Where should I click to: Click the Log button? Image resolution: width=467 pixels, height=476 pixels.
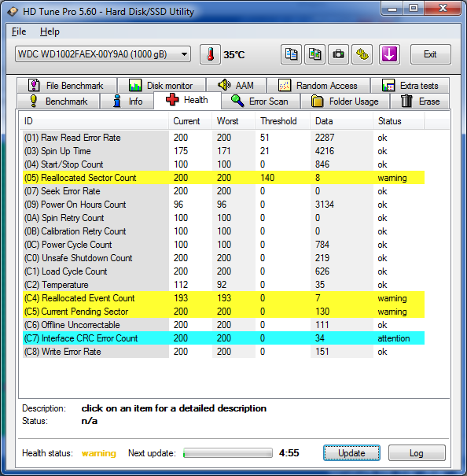[x=417, y=453]
